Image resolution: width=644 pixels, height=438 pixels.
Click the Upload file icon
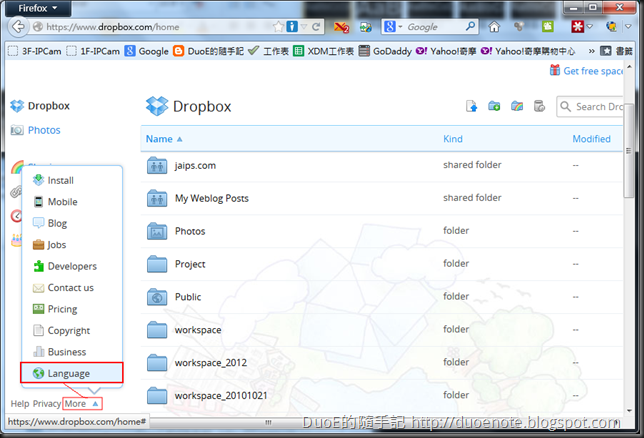pyautogui.click(x=472, y=106)
